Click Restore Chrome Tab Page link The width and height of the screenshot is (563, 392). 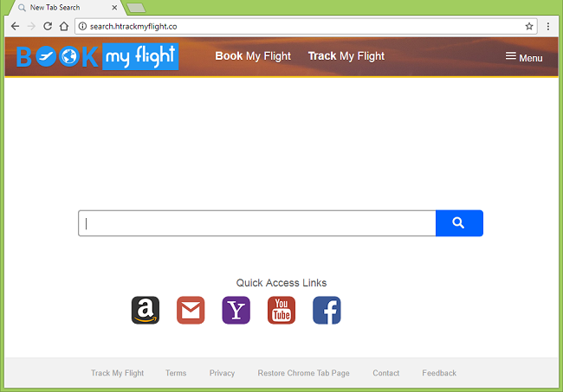pos(303,373)
